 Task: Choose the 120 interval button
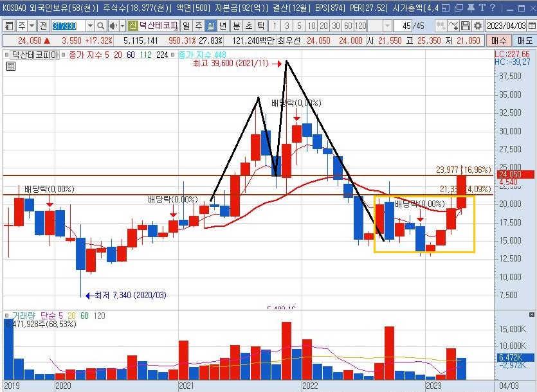pyautogui.click(x=360, y=26)
